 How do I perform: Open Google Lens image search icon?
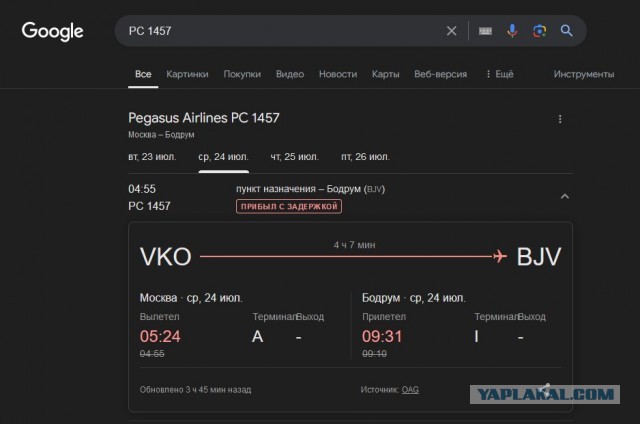pos(540,31)
